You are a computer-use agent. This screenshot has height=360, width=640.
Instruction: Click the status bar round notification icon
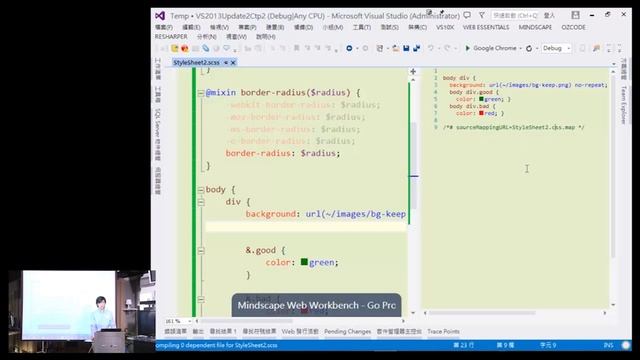(626, 345)
